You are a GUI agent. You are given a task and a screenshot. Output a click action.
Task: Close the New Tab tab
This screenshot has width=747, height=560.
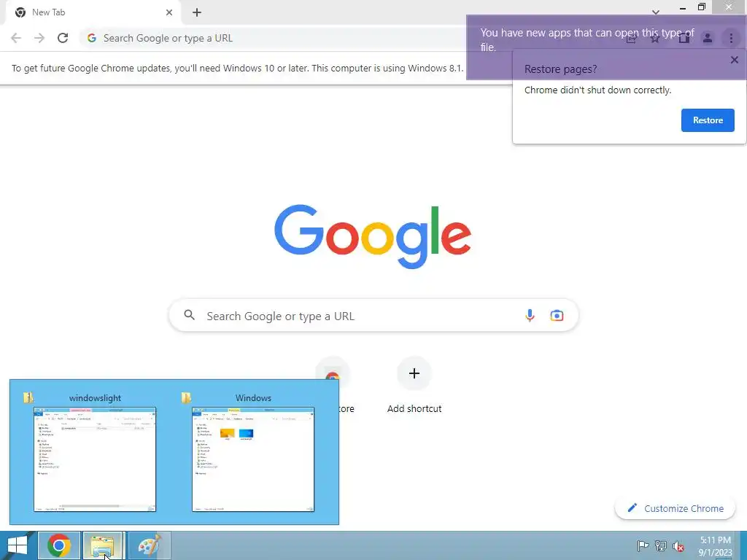click(x=169, y=12)
